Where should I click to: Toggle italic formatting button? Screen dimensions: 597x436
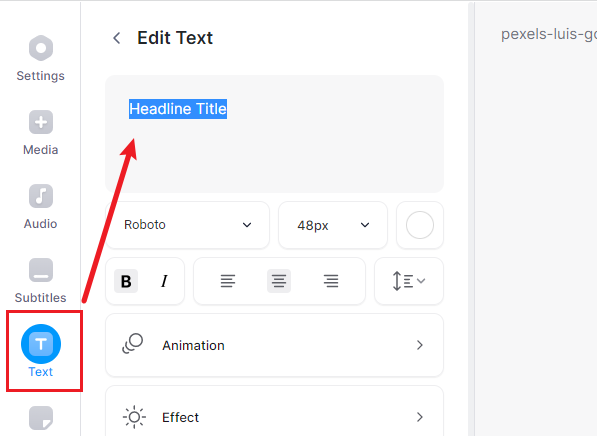click(x=164, y=281)
